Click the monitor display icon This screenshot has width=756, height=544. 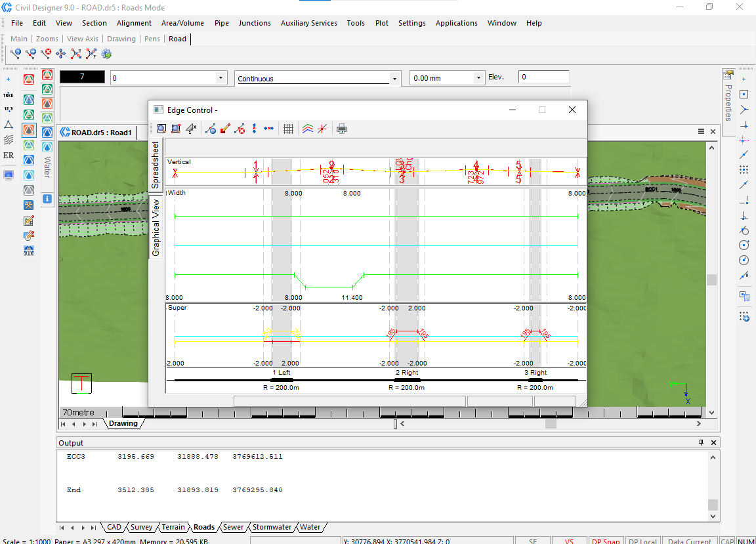8,175
